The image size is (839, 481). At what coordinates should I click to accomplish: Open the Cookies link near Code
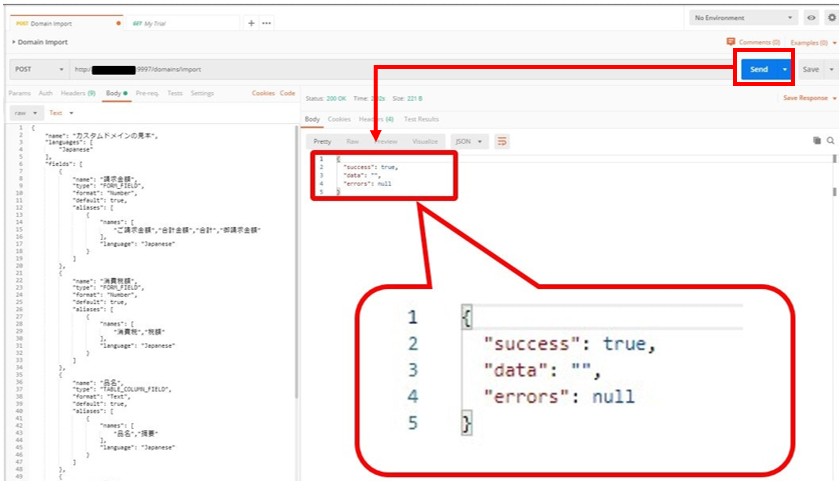point(263,93)
